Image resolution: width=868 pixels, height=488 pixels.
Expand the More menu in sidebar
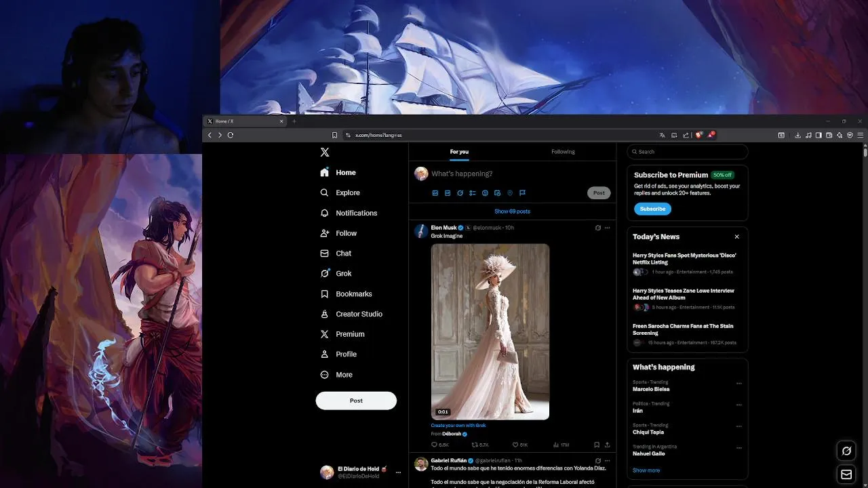[336, 375]
